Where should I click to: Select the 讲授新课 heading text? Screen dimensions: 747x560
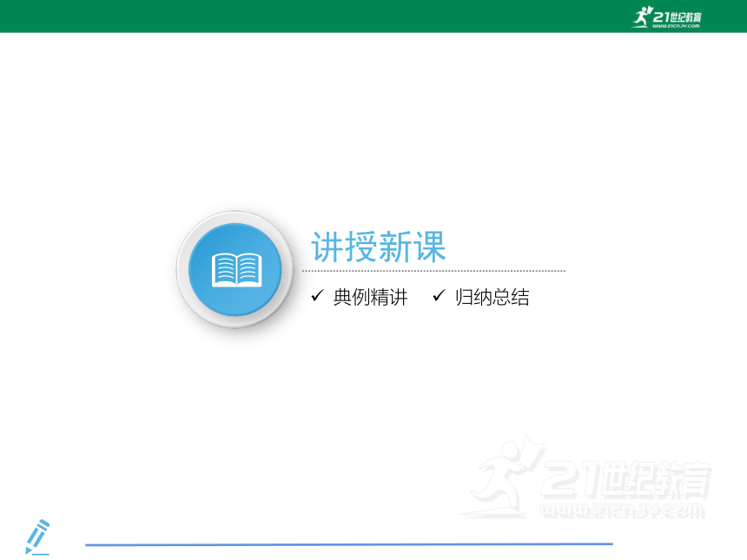tap(379, 247)
